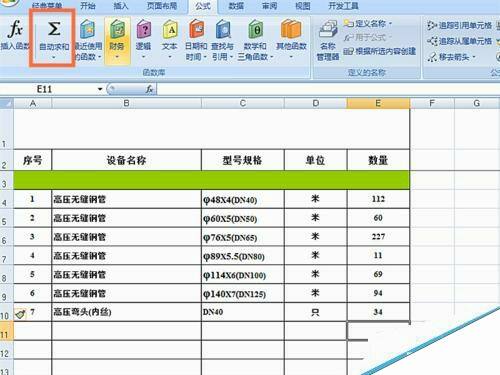Select cell containing quantity 227

(378, 237)
